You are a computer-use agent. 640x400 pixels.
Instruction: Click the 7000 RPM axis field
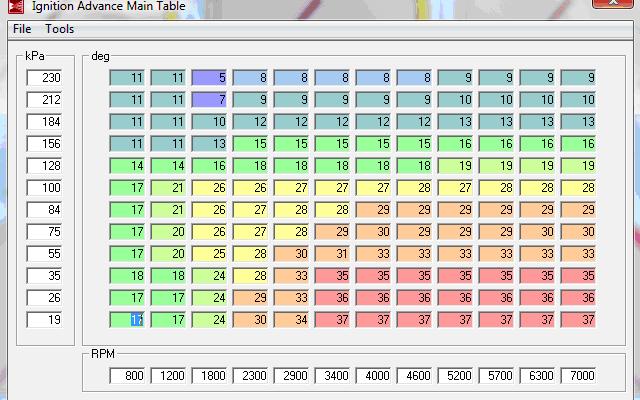click(x=578, y=376)
